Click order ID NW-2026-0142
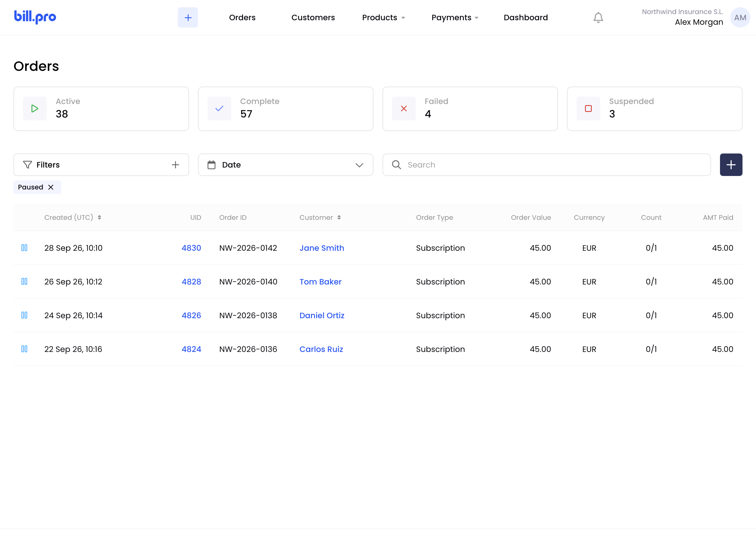This screenshot has height=533, width=756. pos(248,248)
